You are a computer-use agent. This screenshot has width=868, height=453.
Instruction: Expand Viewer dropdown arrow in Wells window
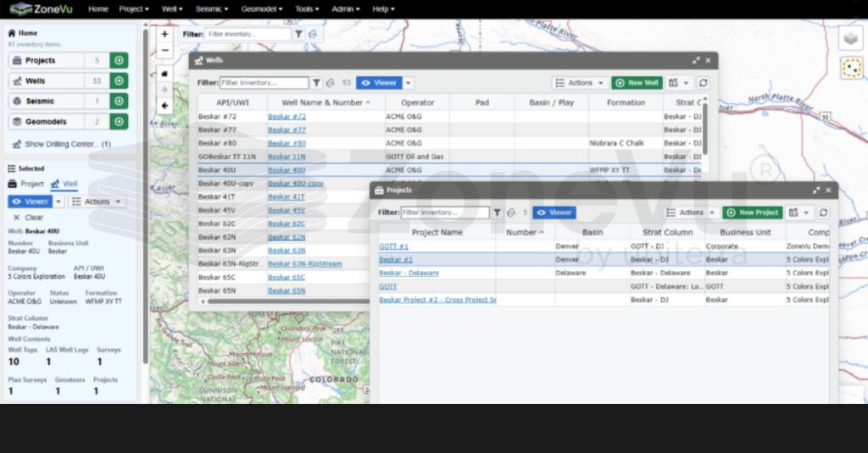pyautogui.click(x=408, y=83)
